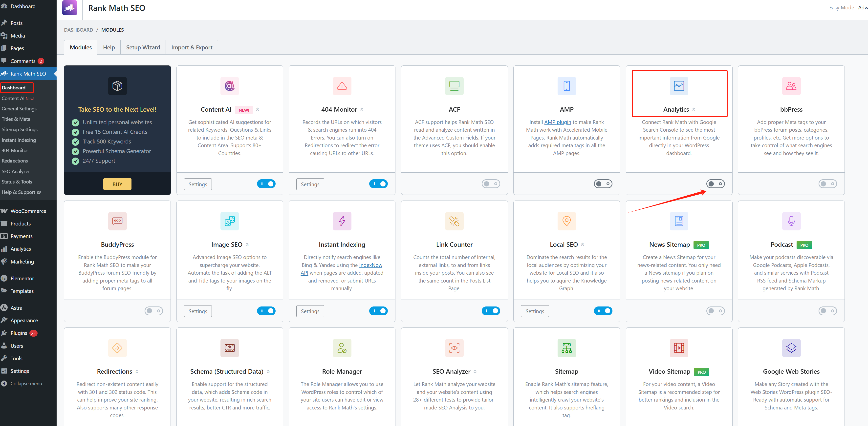Click the Link Counter module icon
Screen dimensions: 868x426
[454, 221]
